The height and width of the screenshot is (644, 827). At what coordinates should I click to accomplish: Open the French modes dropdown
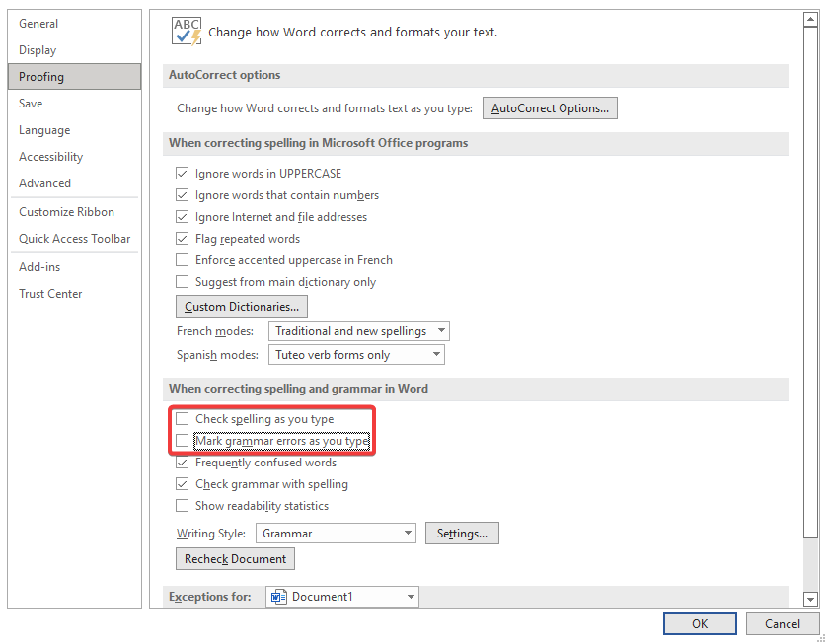pos(358,331)
